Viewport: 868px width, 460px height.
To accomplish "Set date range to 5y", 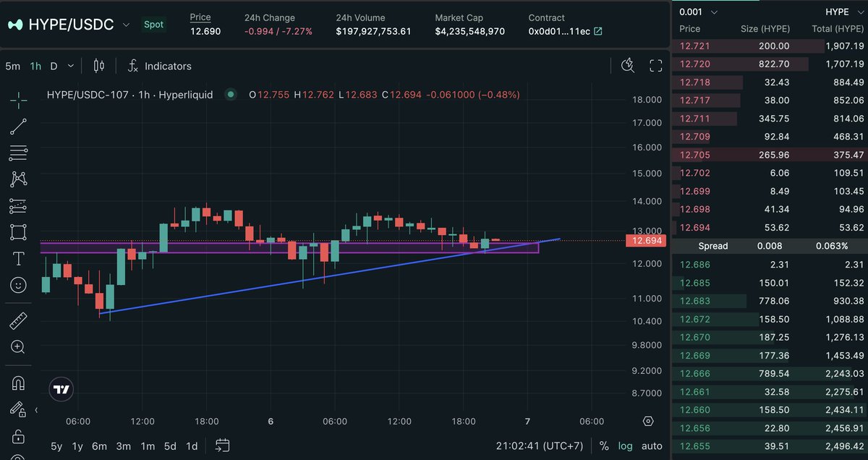I will coord(56,446).
